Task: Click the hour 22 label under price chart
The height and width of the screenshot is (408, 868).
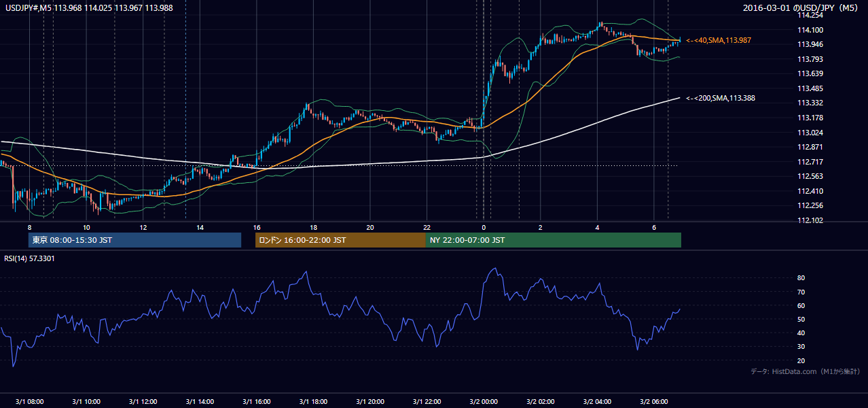Action: (427, 227)
